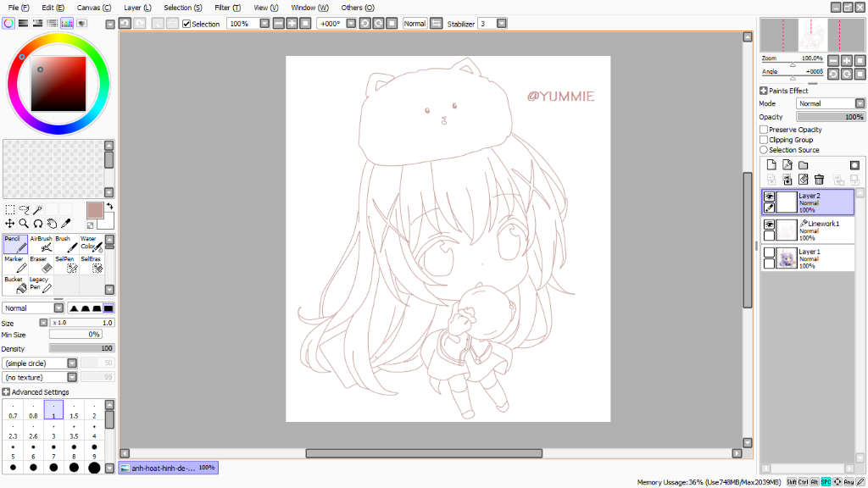Clear the selected layer with eraser icon

click(x=804, y=180)
